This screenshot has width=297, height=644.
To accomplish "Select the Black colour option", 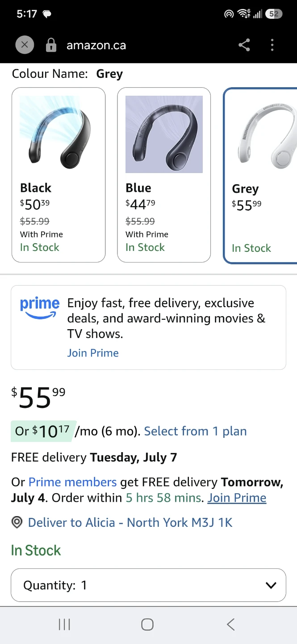I will 59,175.
